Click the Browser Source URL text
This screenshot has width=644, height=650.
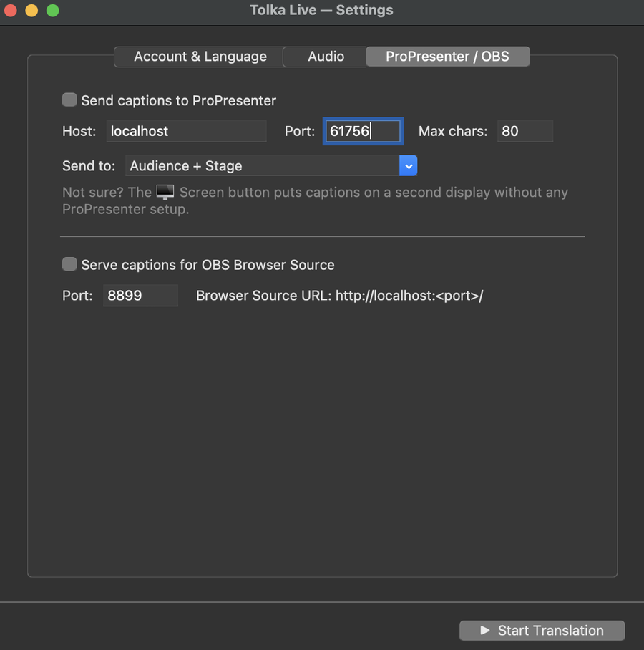tap(339, 296)
